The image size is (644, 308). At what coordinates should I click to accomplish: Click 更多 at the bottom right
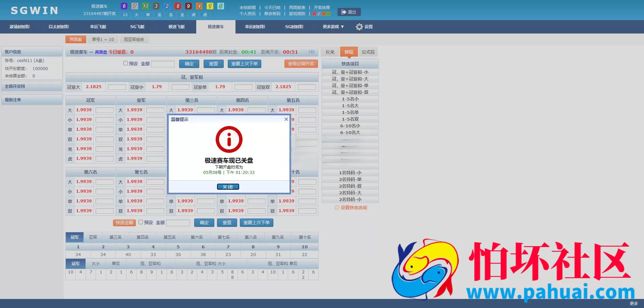pos(634,303)
